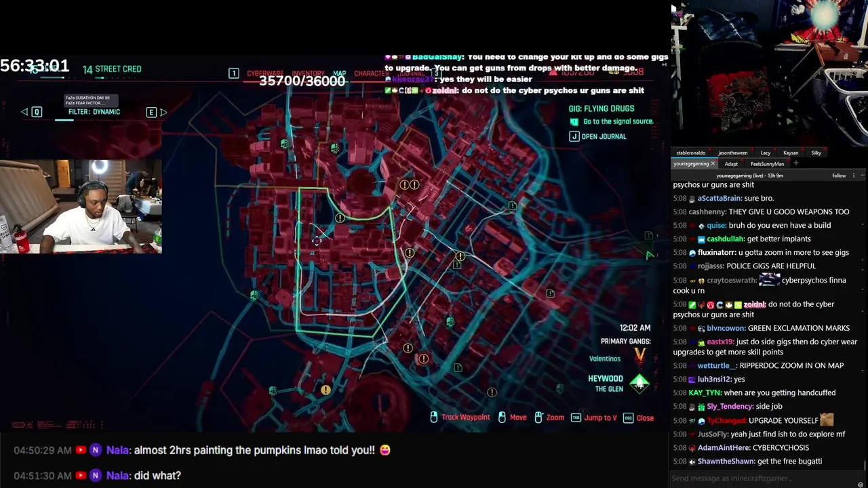Click the Close label in map controls
Image resolution: width=868 pixels, height=488 pixels.
(645, 418)
